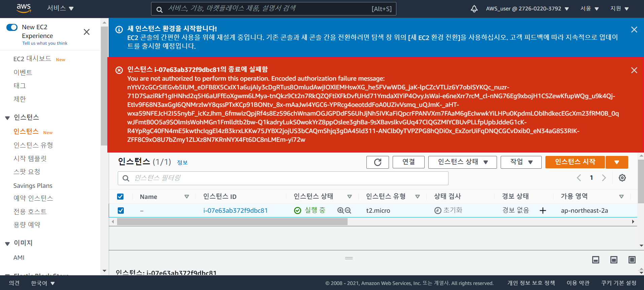Click the 인스턴스 시작 launch button
644x290 pixels.
click(575, 162)
